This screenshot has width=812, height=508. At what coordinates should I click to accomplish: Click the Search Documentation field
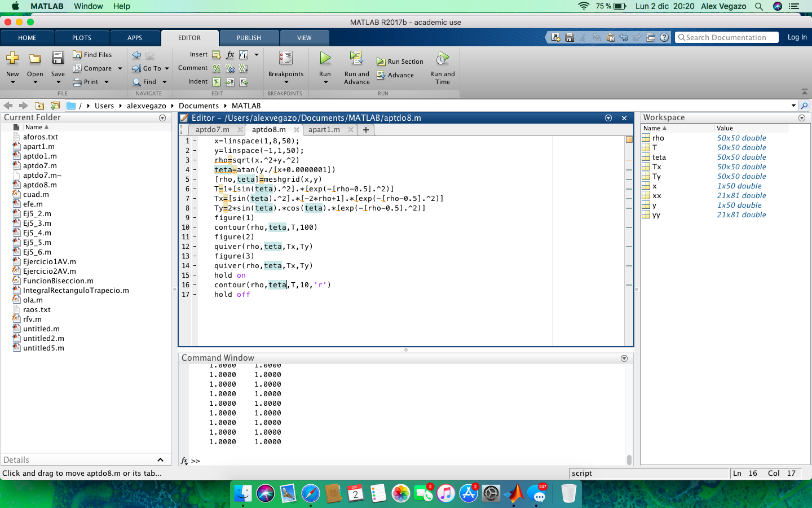coord(726,37)
